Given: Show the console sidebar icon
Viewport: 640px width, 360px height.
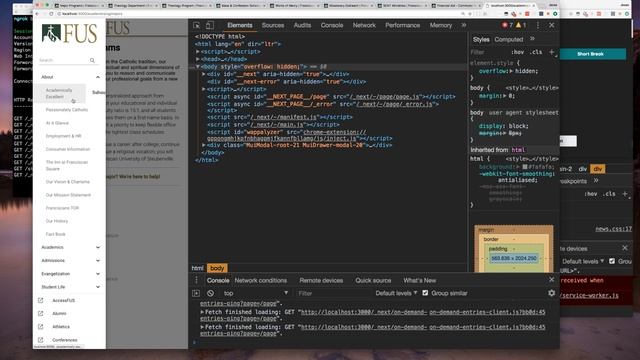Looking at the screenshot, I should pos(196,293).
